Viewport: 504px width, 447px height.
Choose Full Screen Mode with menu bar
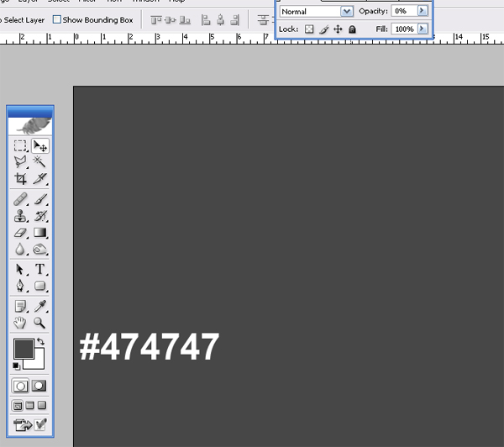point(30,405)
